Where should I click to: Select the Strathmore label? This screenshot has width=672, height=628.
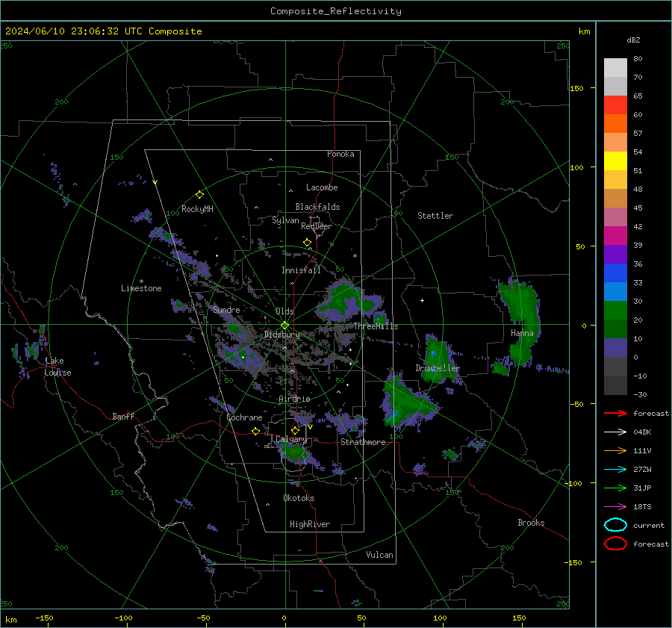tap(363, 442)
